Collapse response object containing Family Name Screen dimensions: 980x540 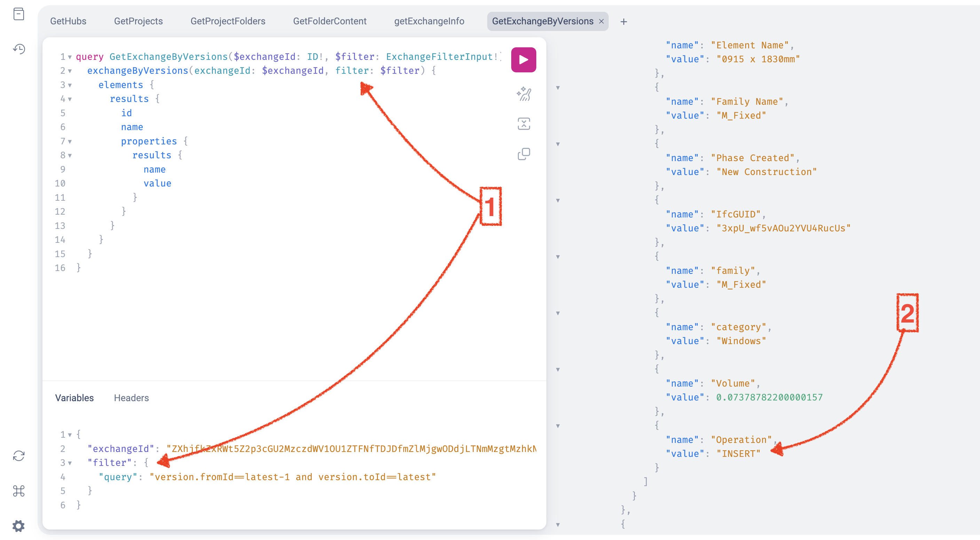558,88
